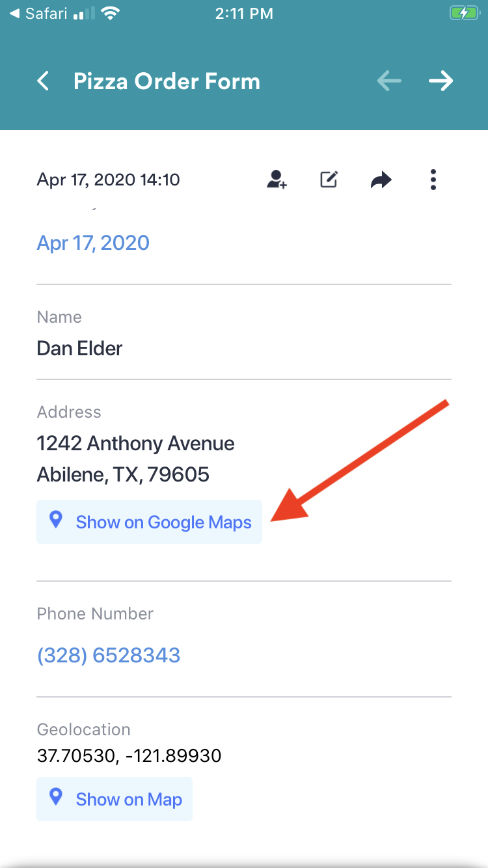
Task: Tap the Safari back-to-app indicator
Action: click(x=40, y=13)
